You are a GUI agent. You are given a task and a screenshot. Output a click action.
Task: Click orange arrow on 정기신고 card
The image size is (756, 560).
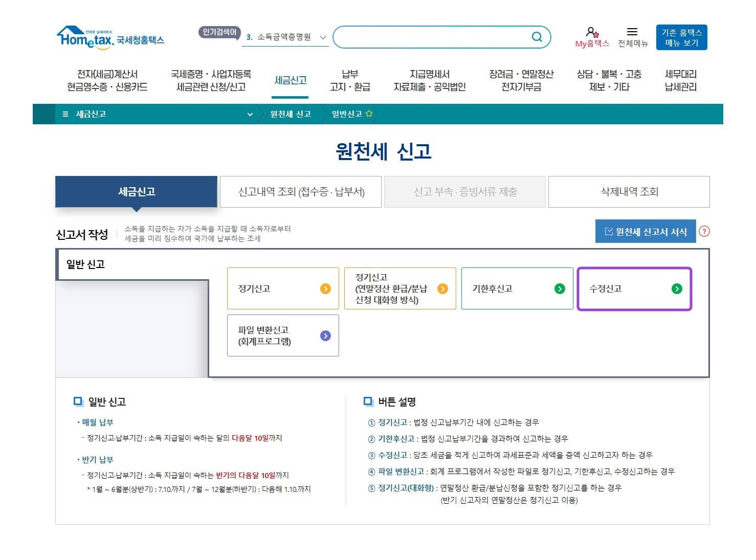(325, 289)
